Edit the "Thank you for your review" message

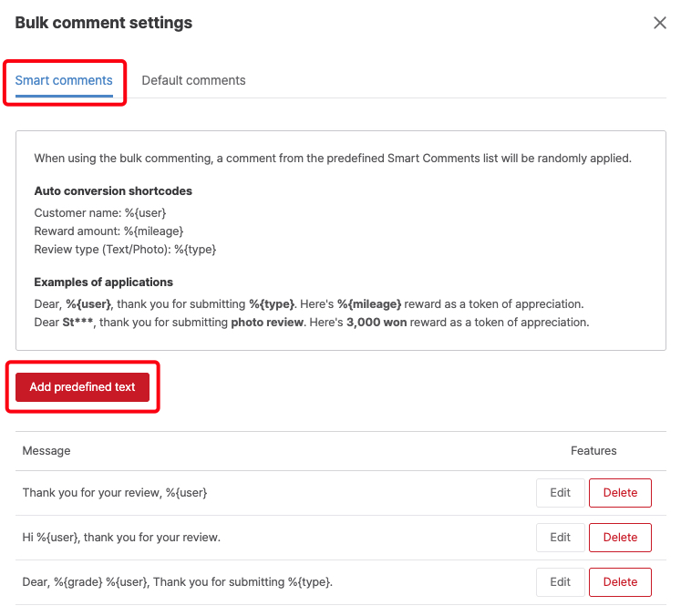tap(560, 493)
